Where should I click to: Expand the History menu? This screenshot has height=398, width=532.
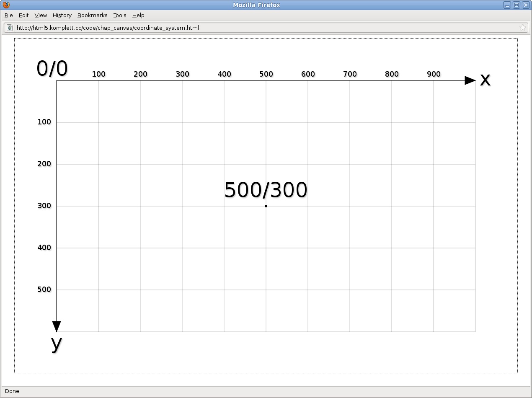(x=62, y=15)
